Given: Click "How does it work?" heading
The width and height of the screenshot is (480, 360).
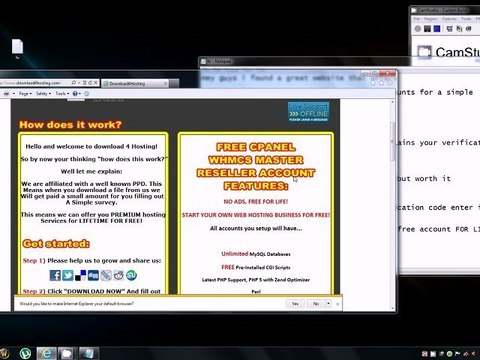Looking at the screenshot, I should 70,125.
